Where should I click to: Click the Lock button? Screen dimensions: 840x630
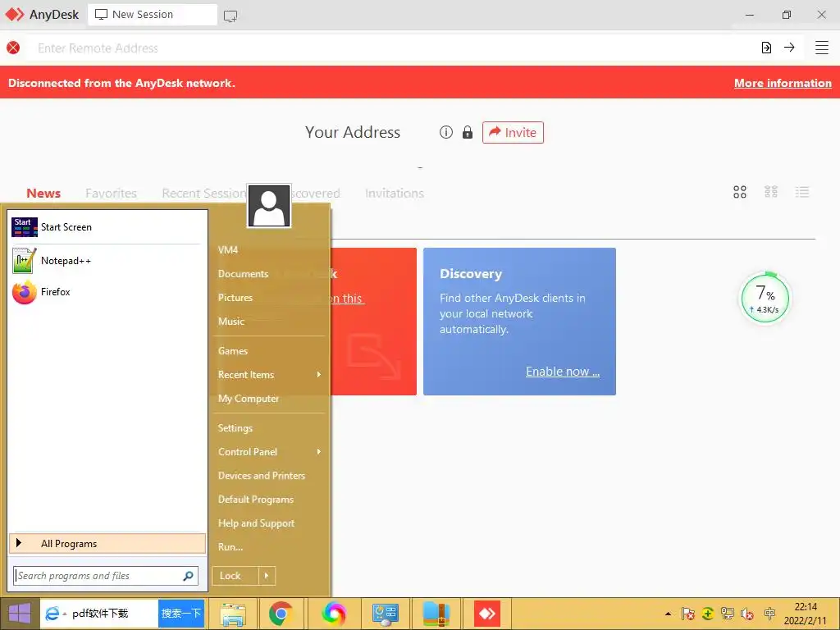tap(235, 576)
